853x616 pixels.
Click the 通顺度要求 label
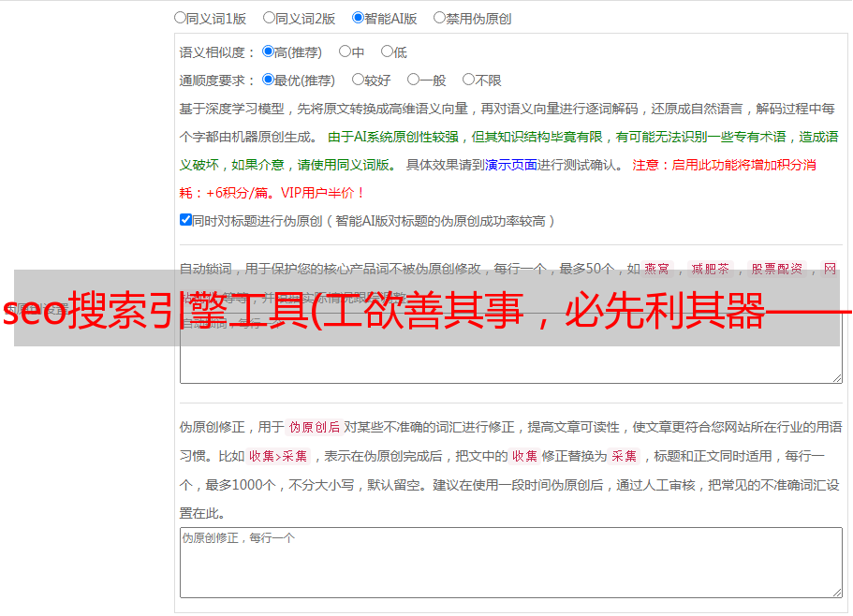pyautogui.click(x=217, y=81)
